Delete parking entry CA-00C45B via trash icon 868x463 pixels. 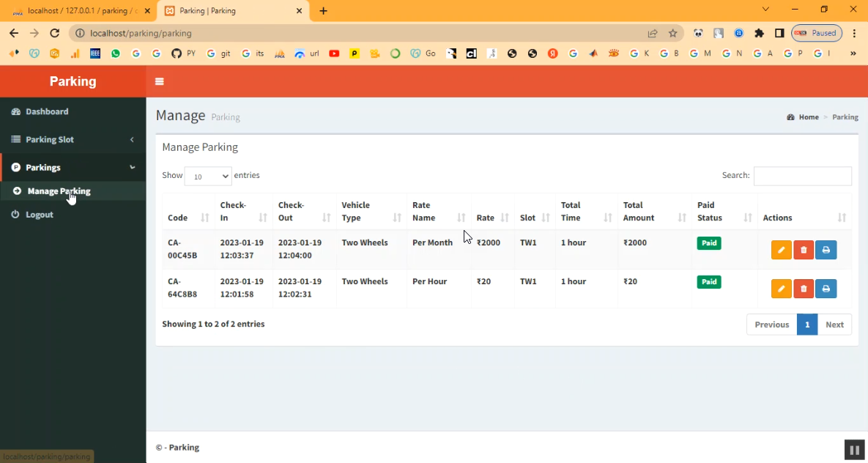[x=804, y=250]
